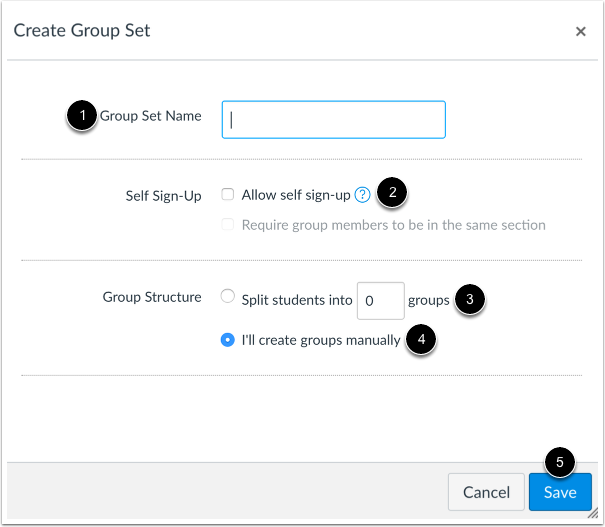This screenshot has width=605, height=527.
Task: Click the Group Set Name label
Action: pyautogui.click(x=150, y=116)
